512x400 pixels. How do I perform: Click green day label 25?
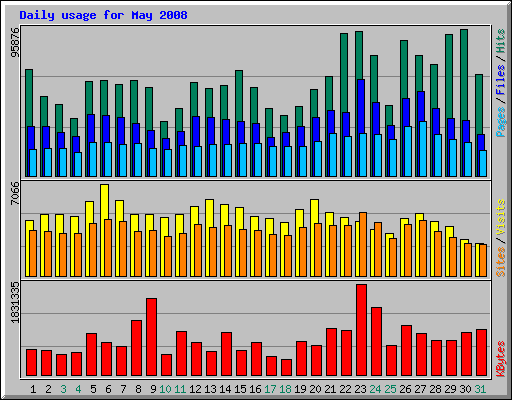point(390,389)
